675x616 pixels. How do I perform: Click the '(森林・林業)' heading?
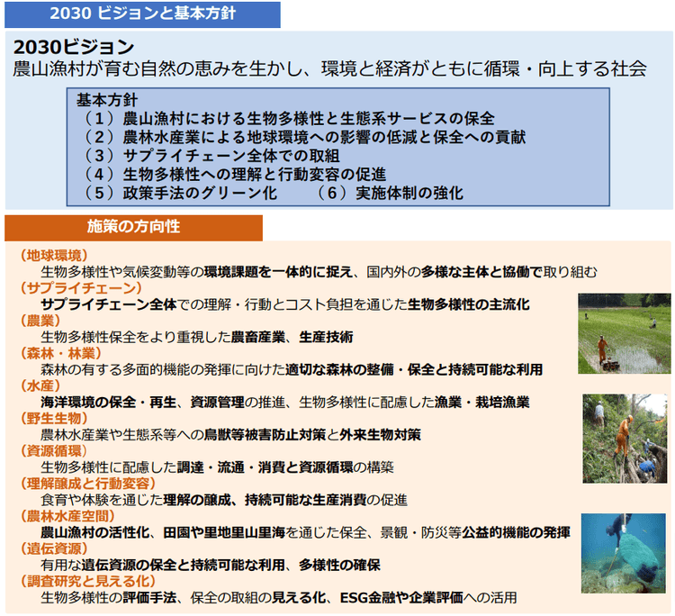[60, 353]
